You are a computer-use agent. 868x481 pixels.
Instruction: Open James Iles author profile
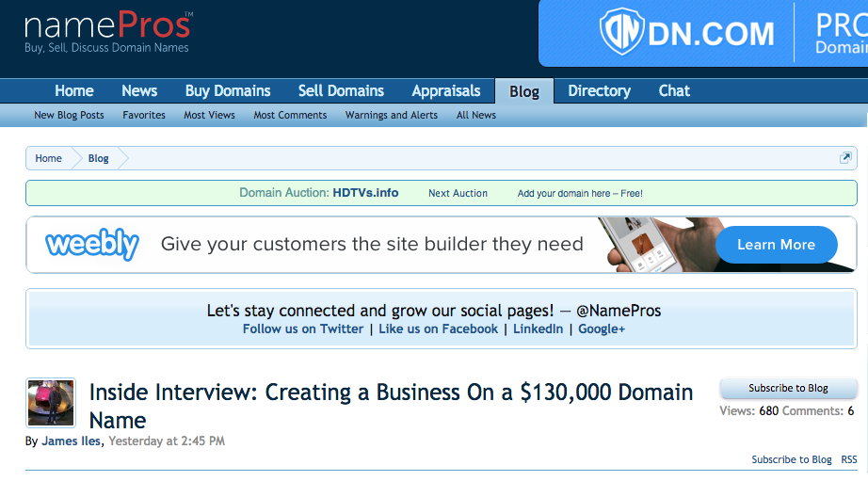pyautogui.click(x=72, y=441)
